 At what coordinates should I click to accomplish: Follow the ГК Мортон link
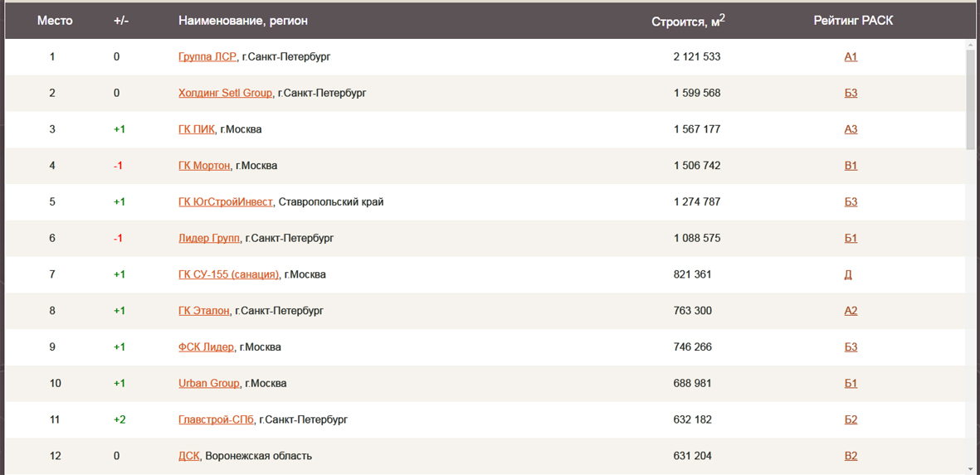204,166
